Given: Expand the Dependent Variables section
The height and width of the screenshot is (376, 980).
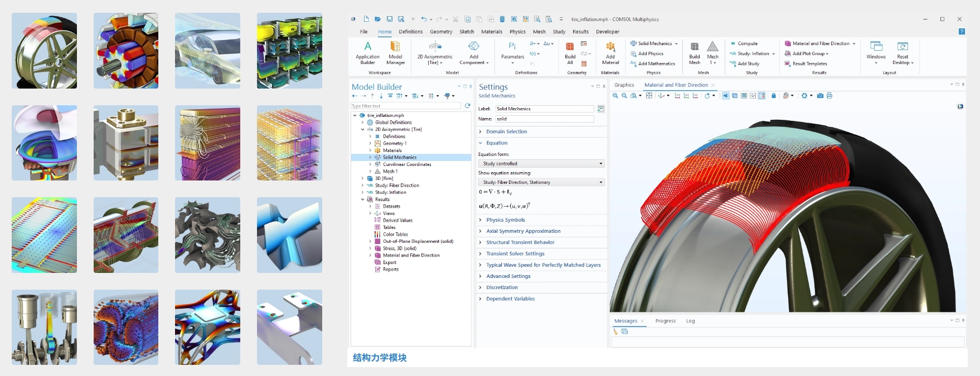Looking at the screenshot, I should (510, 299).
